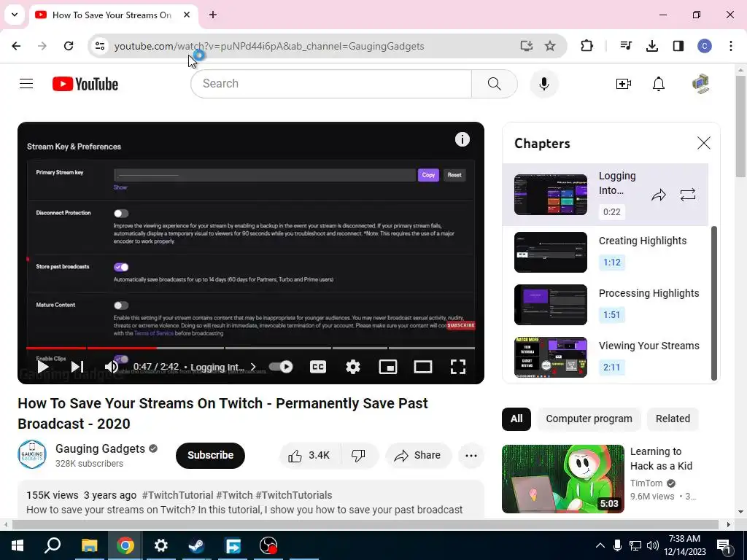
Task: Open Windows Start menu
Action: pyautogui.click(x=18, y=545)
